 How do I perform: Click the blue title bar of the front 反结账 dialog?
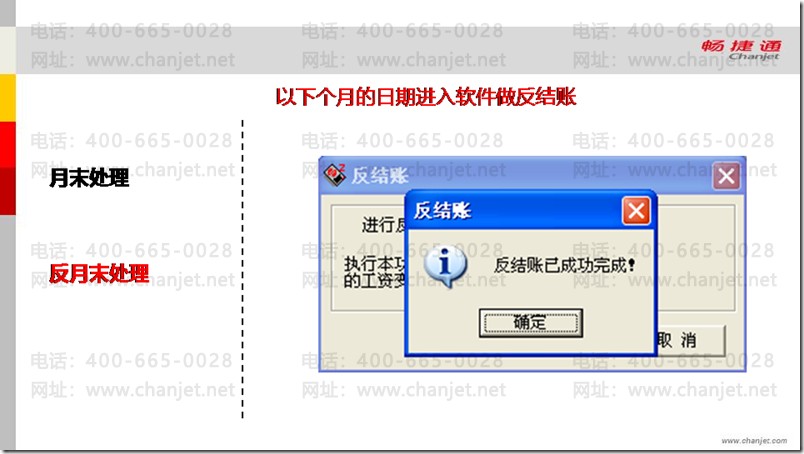pos(513,211)
